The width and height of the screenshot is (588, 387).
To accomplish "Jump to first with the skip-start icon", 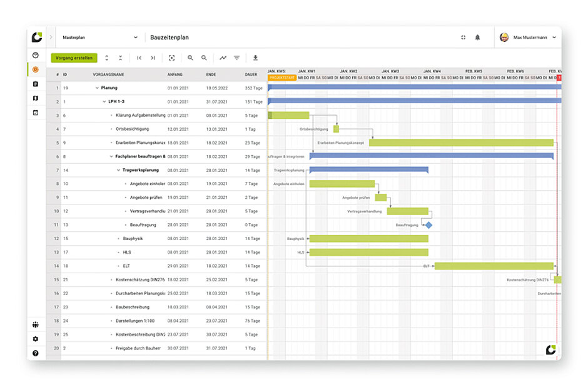I will pyautogui.click(x=139, y=58).
